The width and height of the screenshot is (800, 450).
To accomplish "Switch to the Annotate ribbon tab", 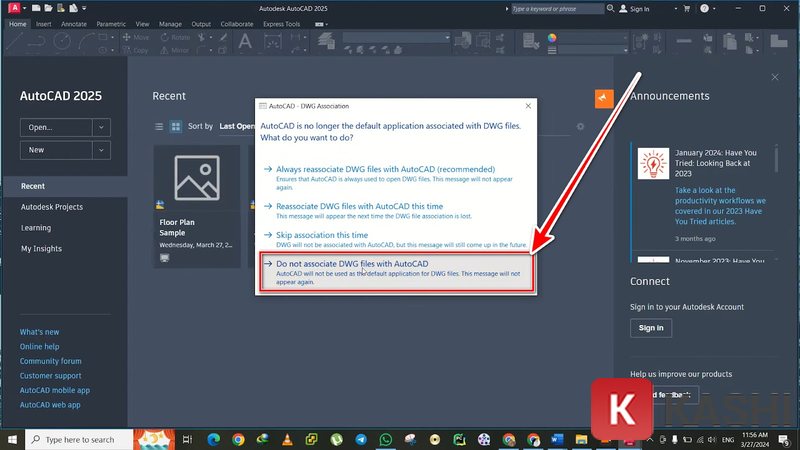I will pos(74,24).
